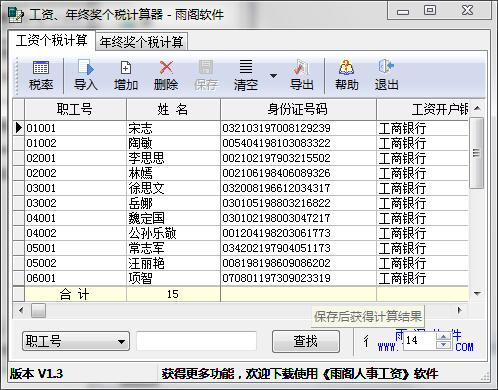Click the search text input box
The height and width of the screenshot is (390, 498).
(x=197, y=341)
